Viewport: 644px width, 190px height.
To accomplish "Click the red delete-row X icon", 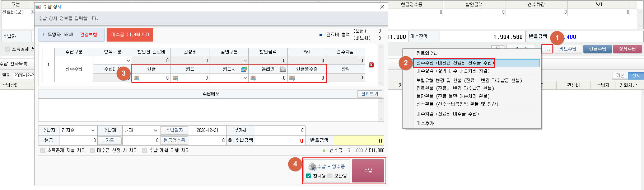I will tap(371, 65).
